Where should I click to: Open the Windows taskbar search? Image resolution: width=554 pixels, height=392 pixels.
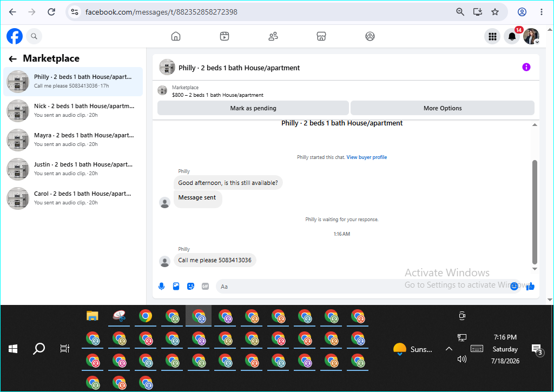pos(39,349)
